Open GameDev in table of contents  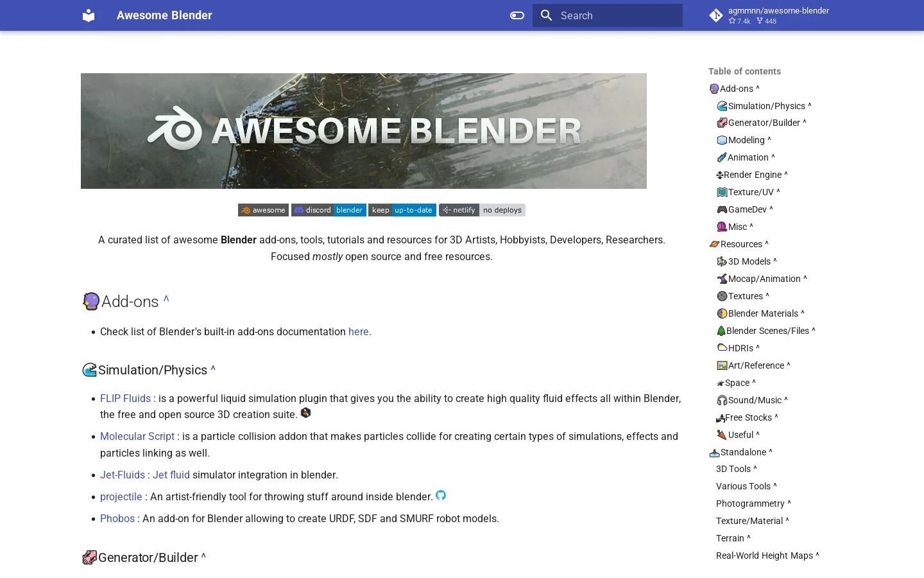745,209
